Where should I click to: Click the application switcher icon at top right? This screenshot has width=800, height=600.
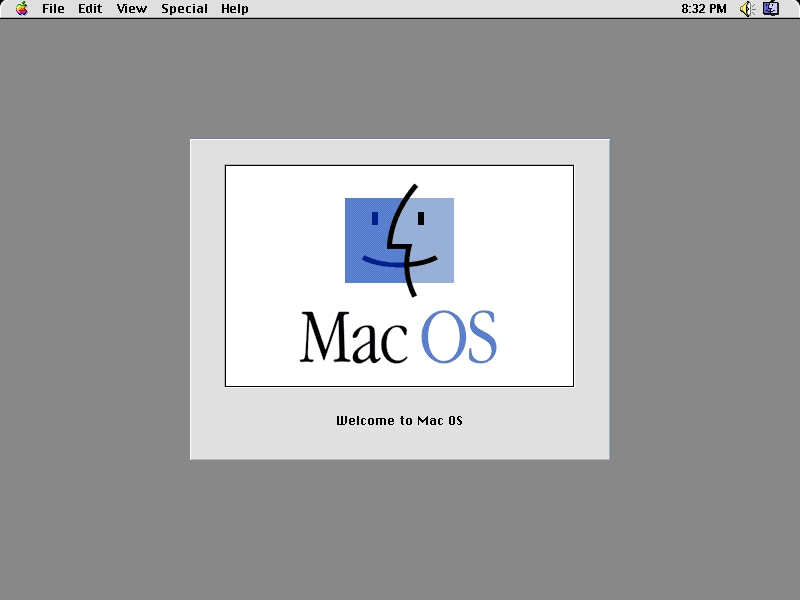click(770, 9)
